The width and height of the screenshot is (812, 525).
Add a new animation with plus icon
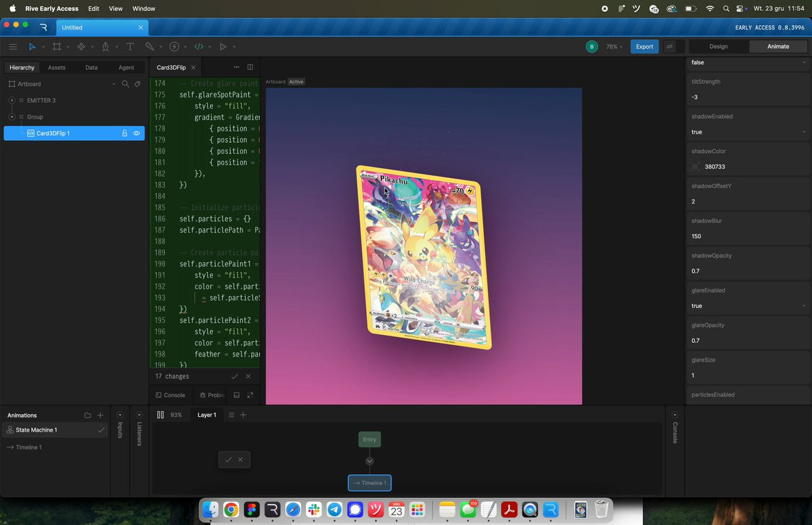pyautogui.click(x=100, y=415)
